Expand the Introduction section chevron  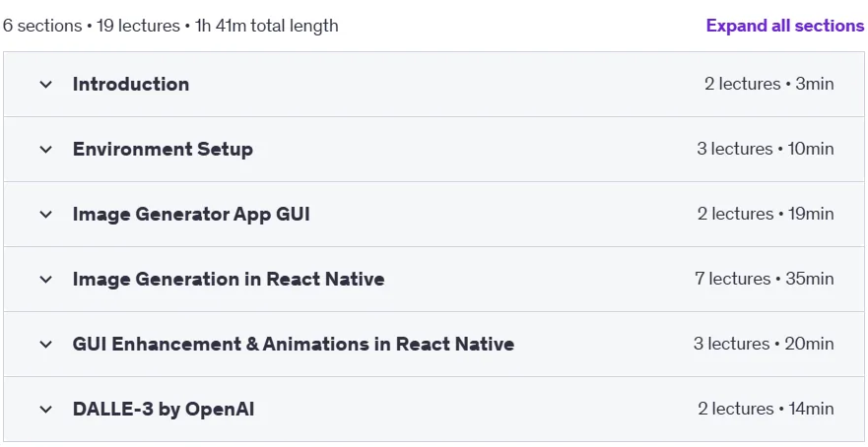pyautogui.click(x=46, y=85)
